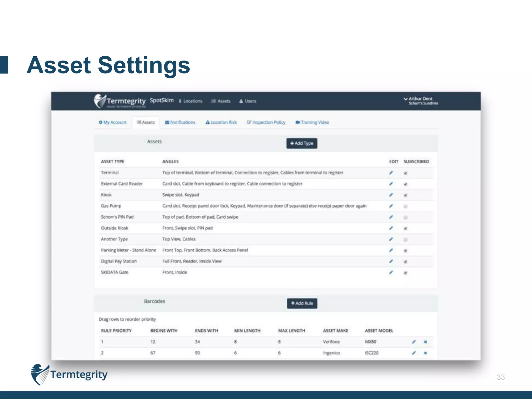Click Begins With column header
This screenshot has height=399, width=532.
(164, 331)
